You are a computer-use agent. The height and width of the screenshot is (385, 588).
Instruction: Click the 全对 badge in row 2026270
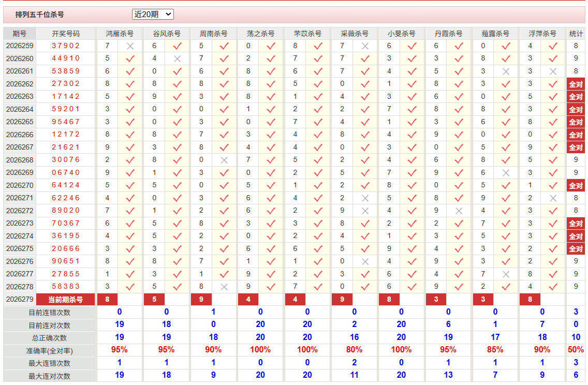[x=576, y=186]
